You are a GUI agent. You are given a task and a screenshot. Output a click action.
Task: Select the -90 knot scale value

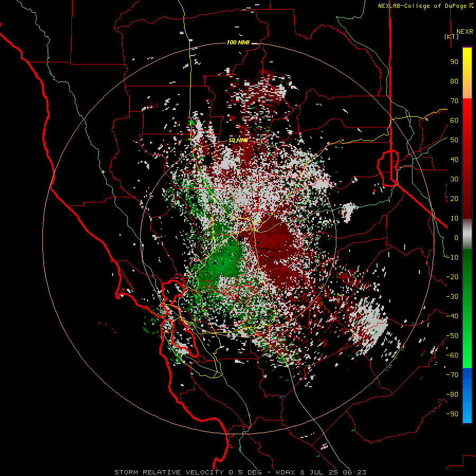click(x=452, y=414)
